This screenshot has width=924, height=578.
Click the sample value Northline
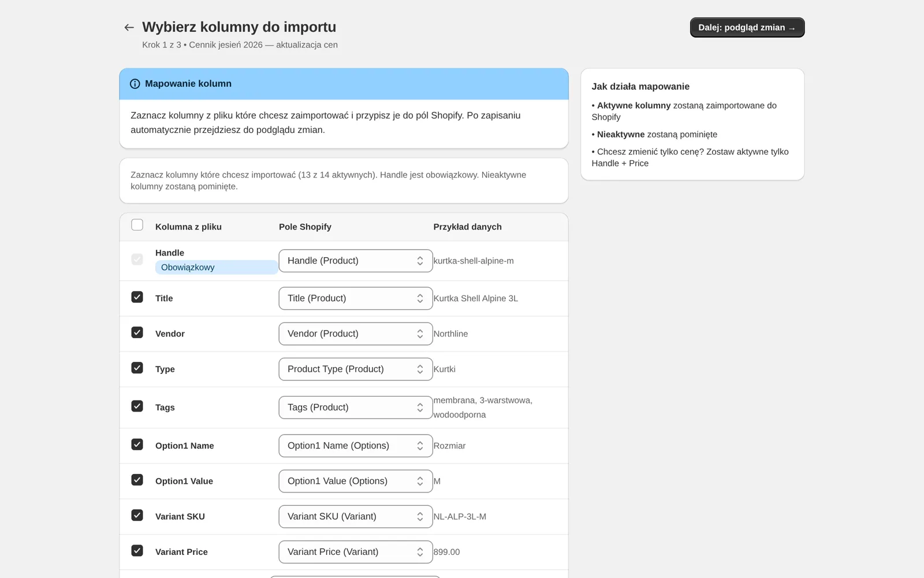coord(451,334)
